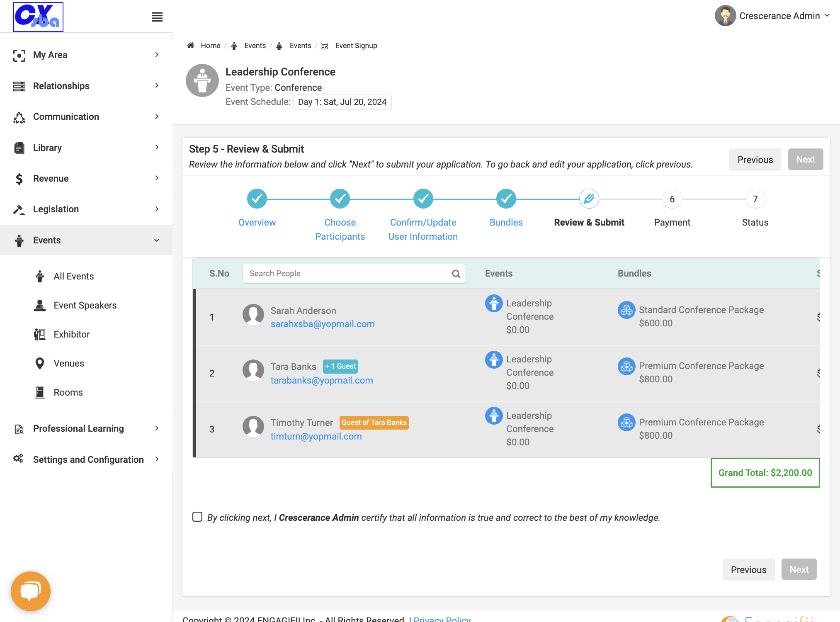This screenshot has width=840, height=622.
Task: Click the top Previous button
Action: pos(755,160)
